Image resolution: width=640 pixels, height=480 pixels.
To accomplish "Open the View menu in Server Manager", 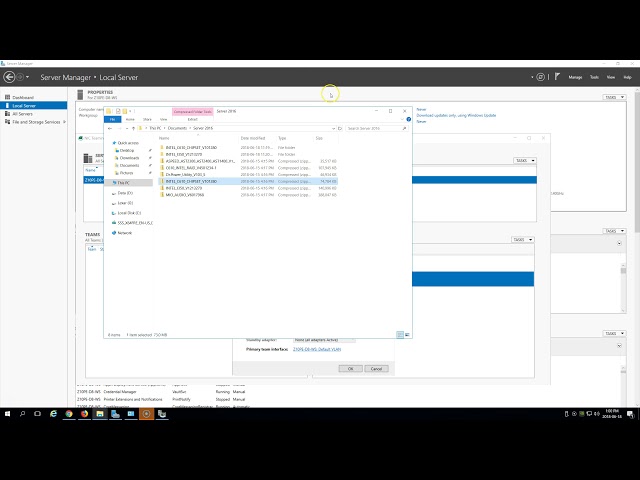I will coord(611,77).
